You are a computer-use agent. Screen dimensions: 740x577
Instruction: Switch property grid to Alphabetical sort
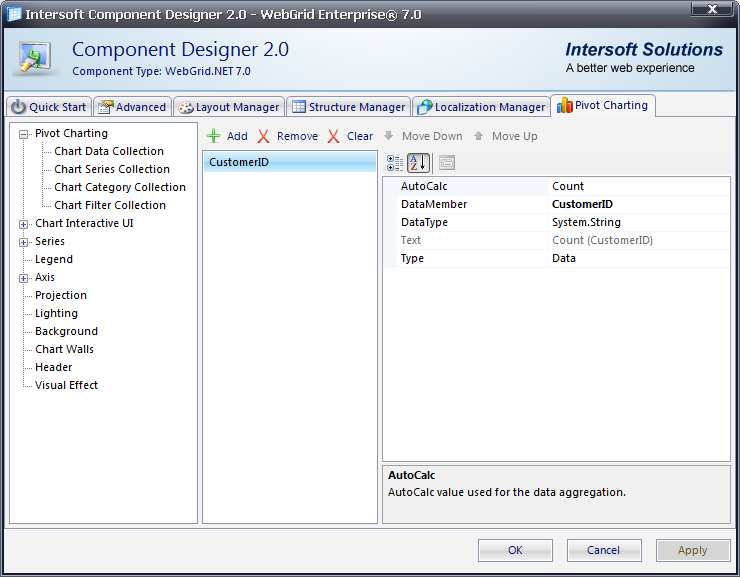click(419, 163)
